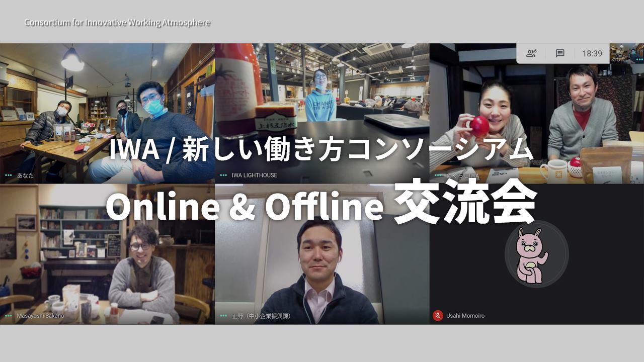The width and height of the screenshot is (644, 362).
Task: Click audio dots in top-left あなた tile
Action: 9,175
